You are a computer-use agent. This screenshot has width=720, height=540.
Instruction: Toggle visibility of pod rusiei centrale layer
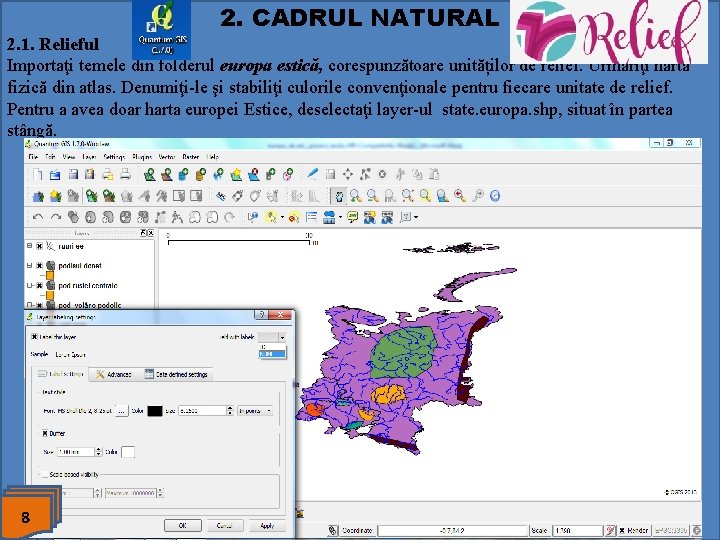39,286
